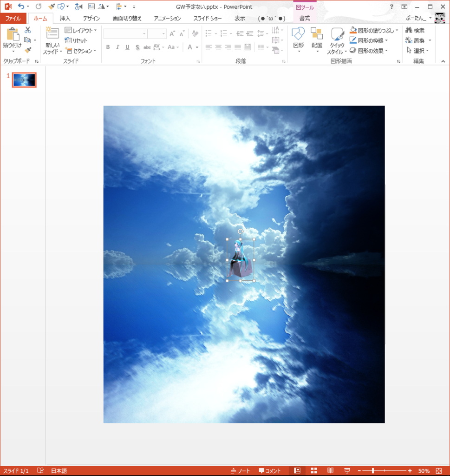450x476 pixels.
Task: Click the Copy icon
Action: coord(27,40)
